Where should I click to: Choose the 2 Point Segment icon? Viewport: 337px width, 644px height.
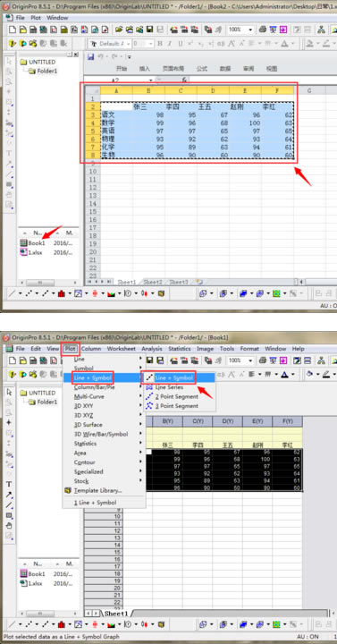149,397
